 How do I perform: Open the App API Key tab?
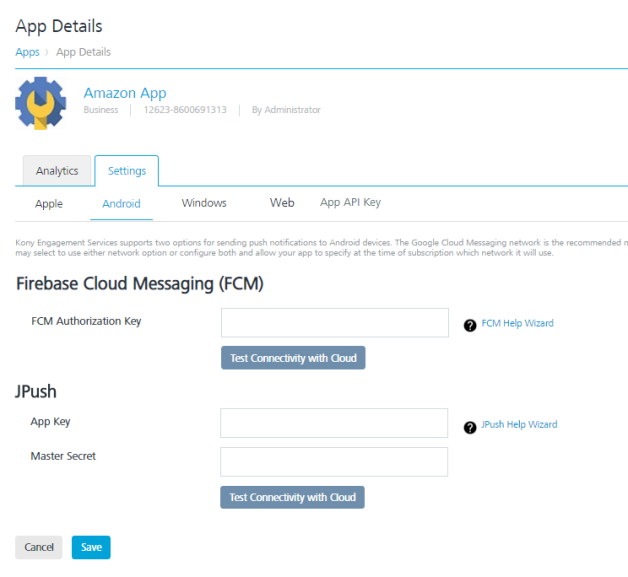(350, 202)
